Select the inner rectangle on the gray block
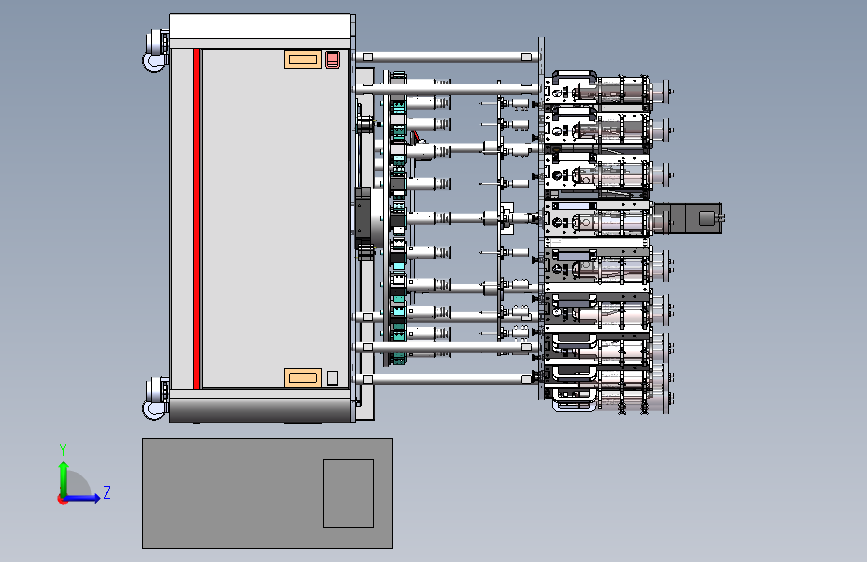This screenshot has width=867, height=562. coord(348,493)
